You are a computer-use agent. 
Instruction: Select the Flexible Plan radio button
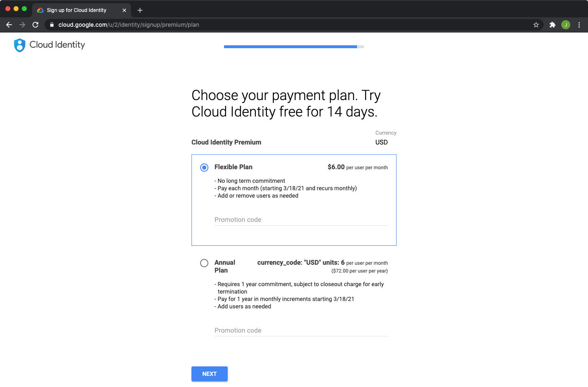204,168
